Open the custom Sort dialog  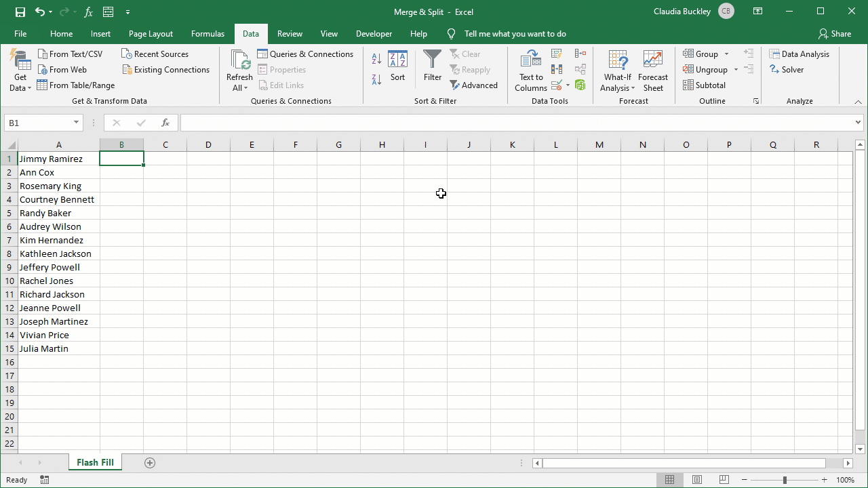tap(397, 66)
